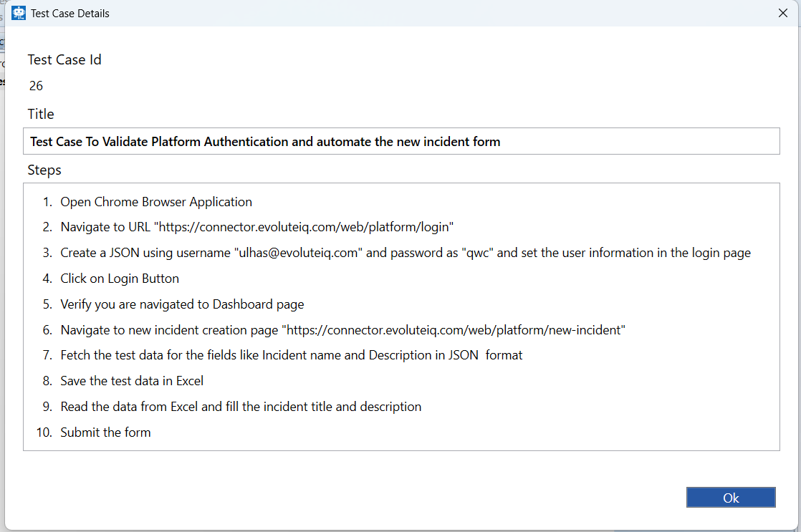The width and height of the screenshot is (801, 532).
Task: Select step 7 Fetch the test data line
Action: (x=291, y=355)
